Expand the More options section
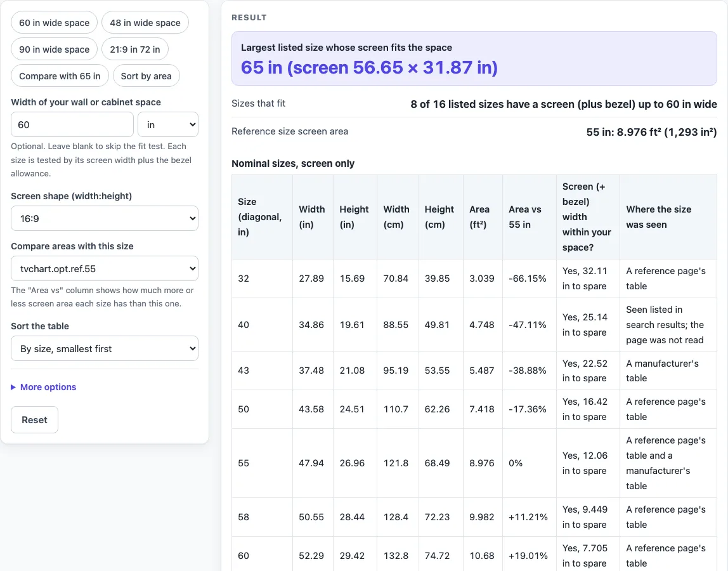 point(44,387)
